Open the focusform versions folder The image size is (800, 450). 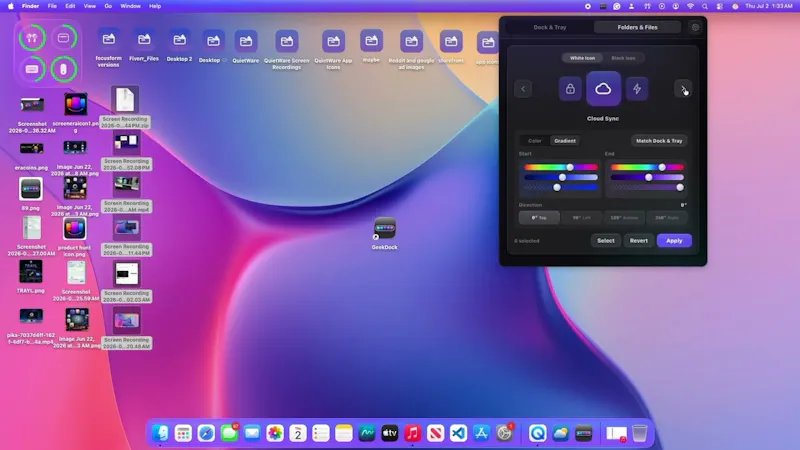point(109,40)
